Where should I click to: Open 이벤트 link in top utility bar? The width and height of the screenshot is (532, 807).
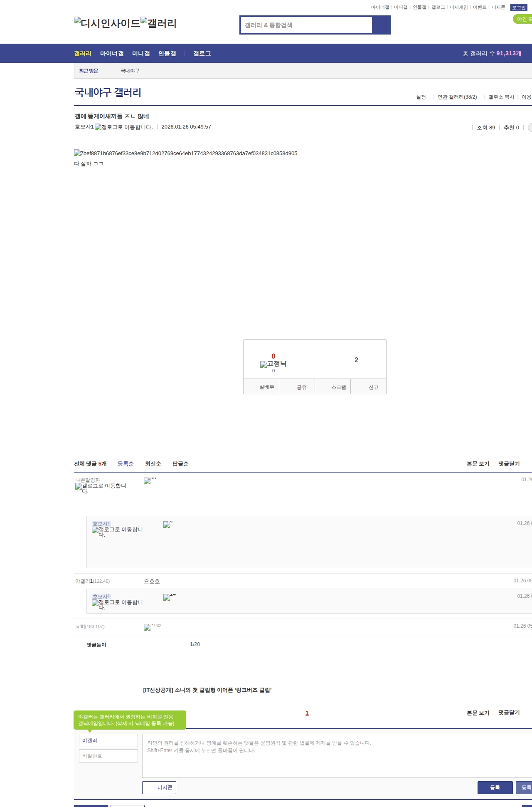click(x=480, y=7)
